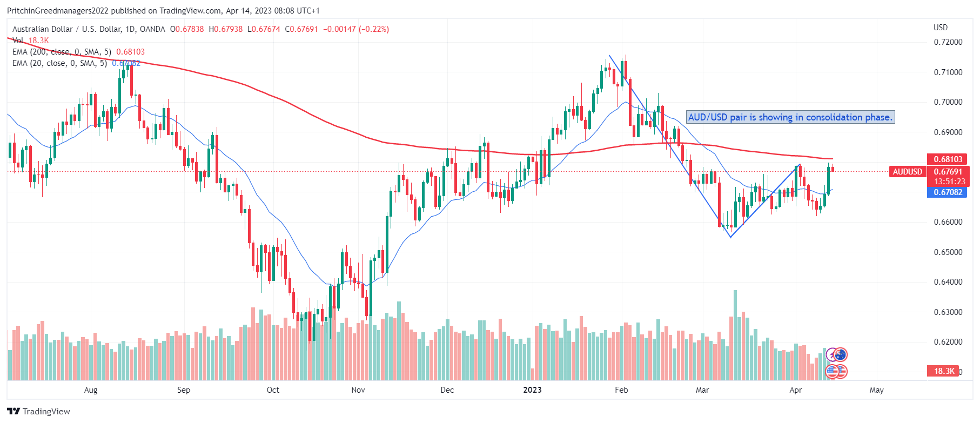Click the published-by header text line
The height and width of the screenshot is (423, 980).
pyautogui.click(x=163, y=11)
